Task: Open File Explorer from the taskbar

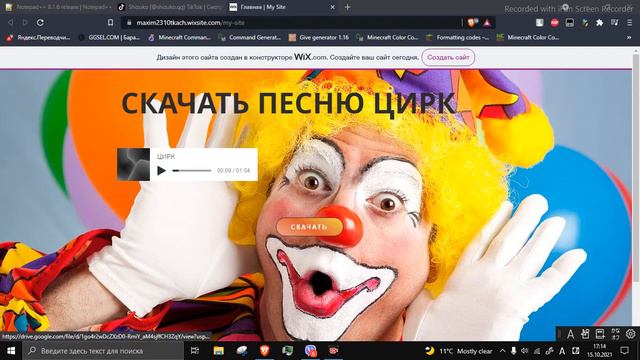Action: tap(219, 351)
